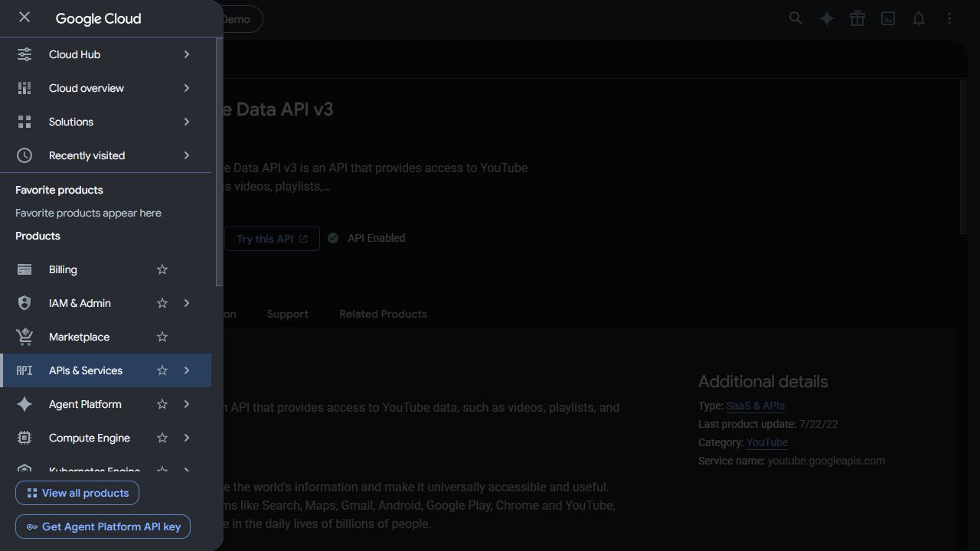Close the navigation menu with X icon
Screen dimensions: 980x551
(x=24, y=17)
